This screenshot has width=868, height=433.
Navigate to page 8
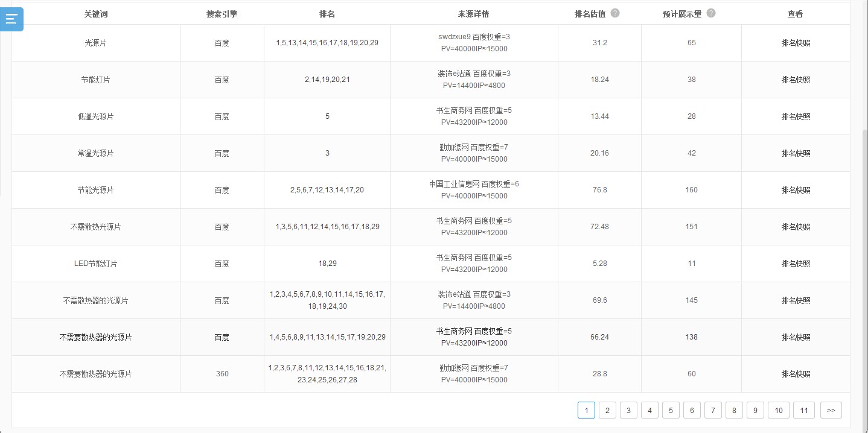click(734, 410)
